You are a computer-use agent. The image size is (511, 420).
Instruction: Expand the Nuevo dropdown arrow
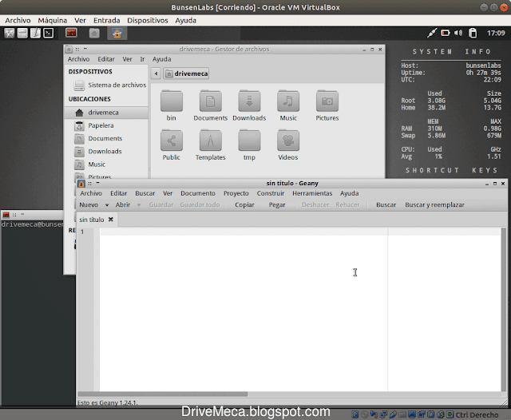(x=107, y=205)
